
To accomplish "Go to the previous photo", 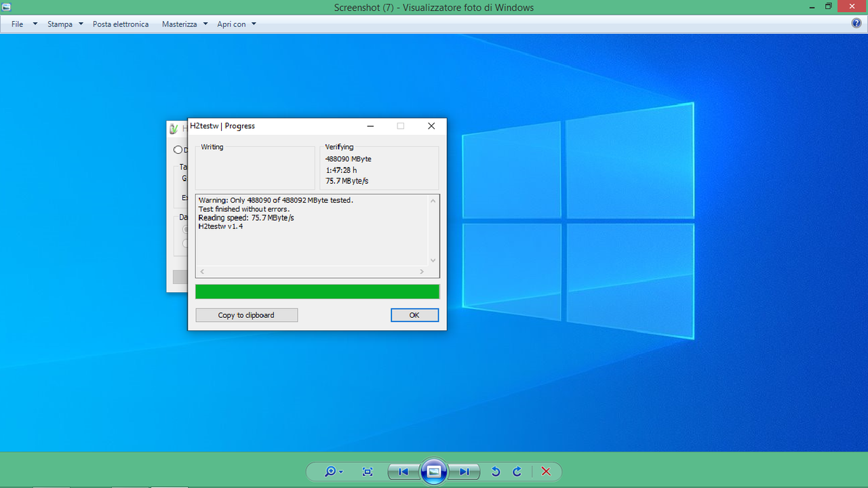I will click(403, 472).
